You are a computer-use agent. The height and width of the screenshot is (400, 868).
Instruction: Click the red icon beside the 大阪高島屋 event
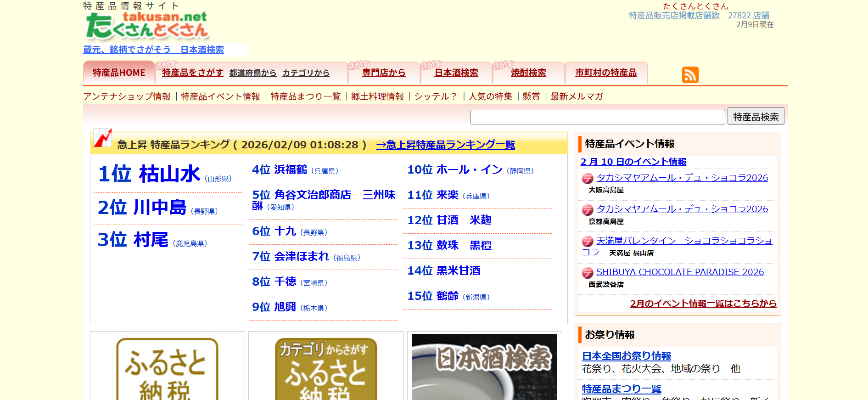point(588,179)
